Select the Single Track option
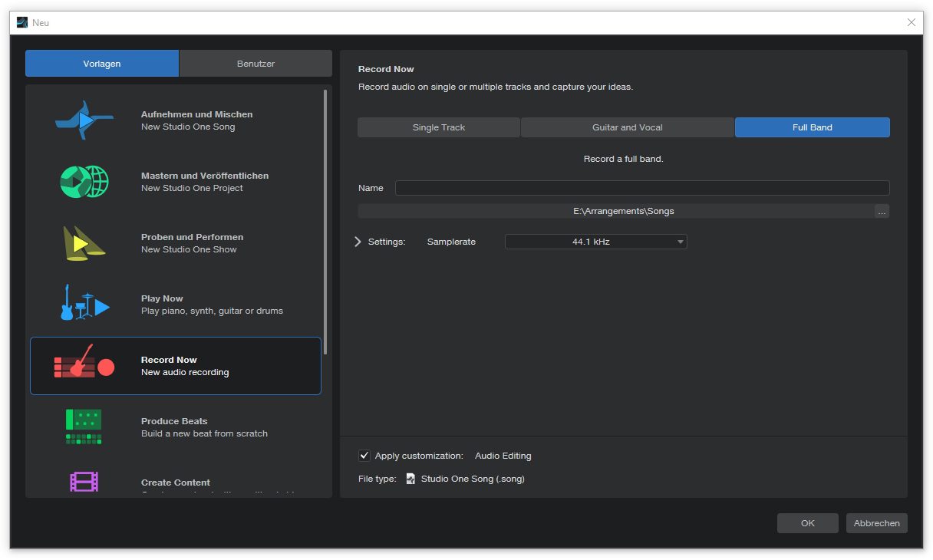This screenshot has height=560, width=933. (438, 127)
